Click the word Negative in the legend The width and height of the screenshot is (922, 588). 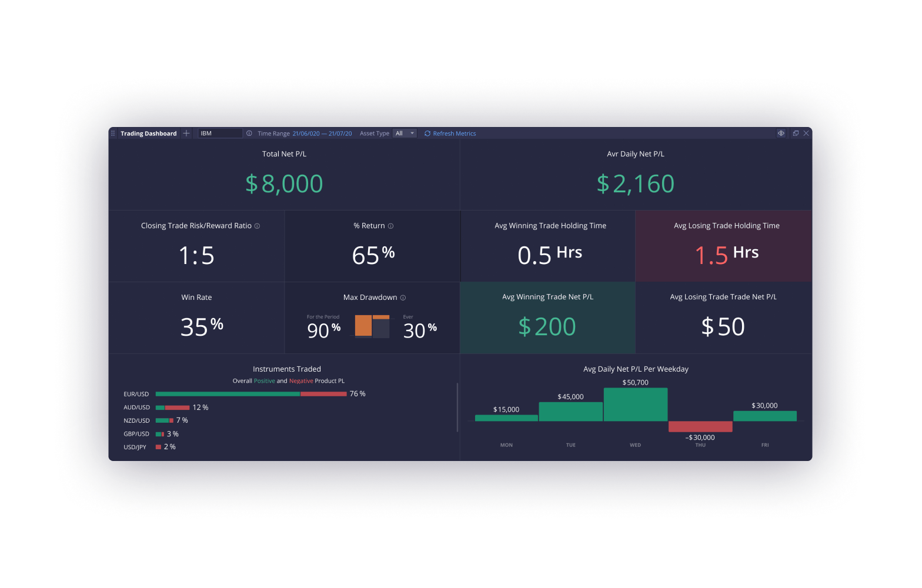pos(301,381)
